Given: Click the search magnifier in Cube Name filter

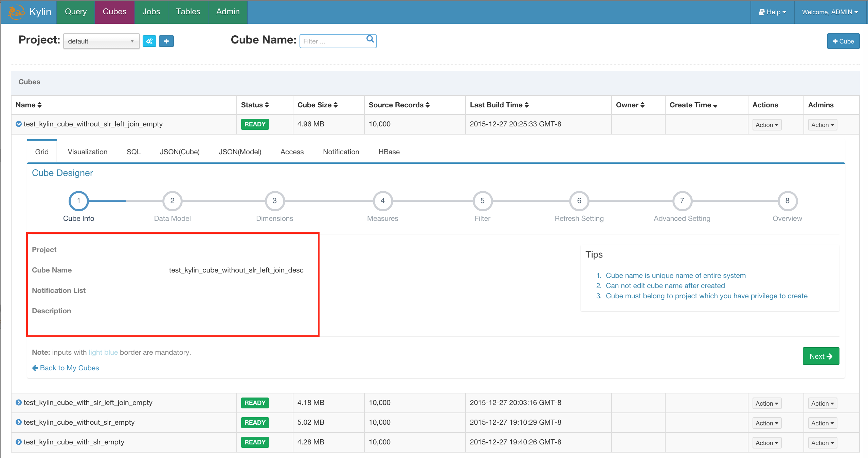Looking at the screenshot, I should [370, 39].
